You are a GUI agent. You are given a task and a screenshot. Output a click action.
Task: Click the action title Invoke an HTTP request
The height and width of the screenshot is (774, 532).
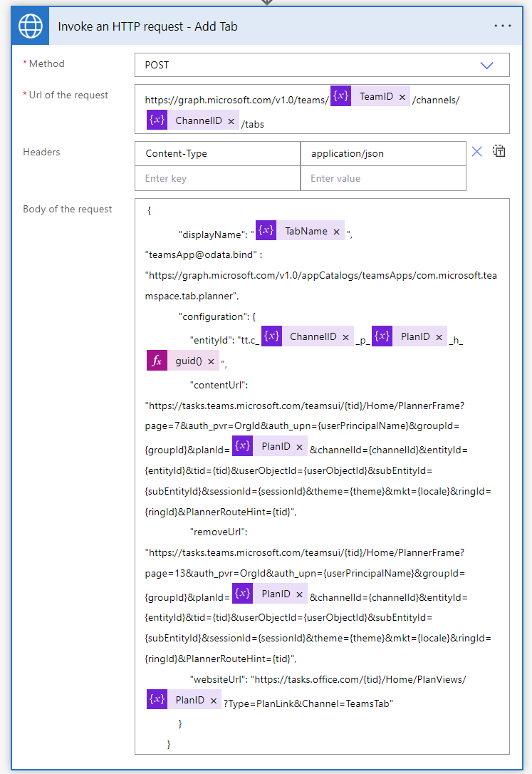(147, 26)
